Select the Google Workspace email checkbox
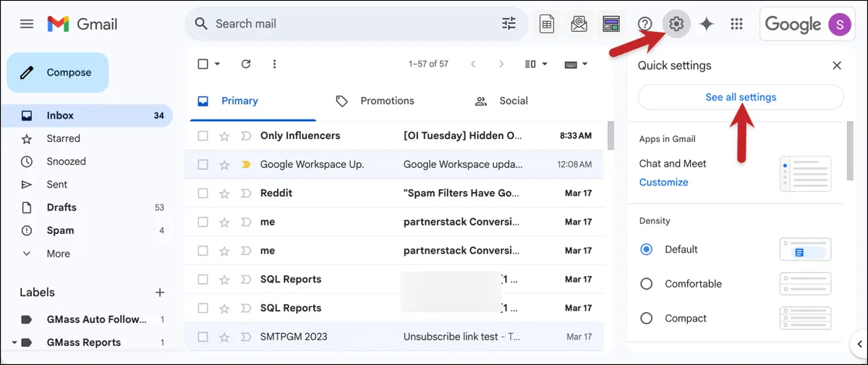Image resolution: width=868 pixels, height=365 pixels. click(x=203, y=164)
